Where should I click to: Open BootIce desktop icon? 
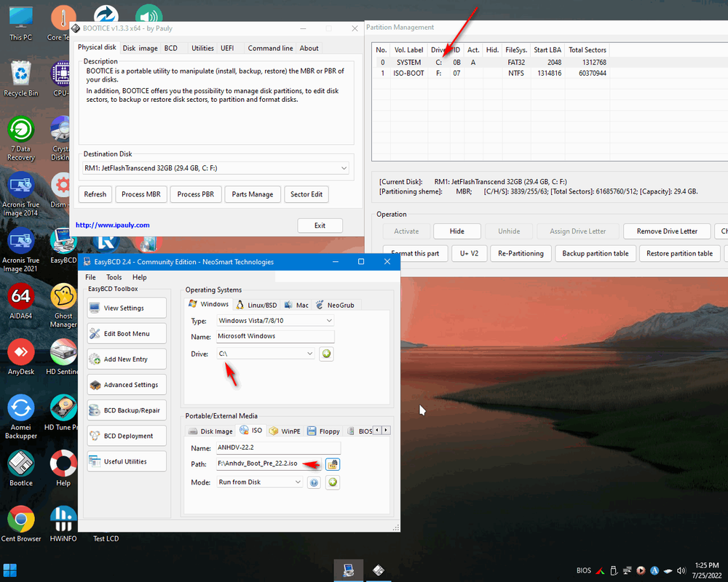pyautogui.click(x=21, y=469)
